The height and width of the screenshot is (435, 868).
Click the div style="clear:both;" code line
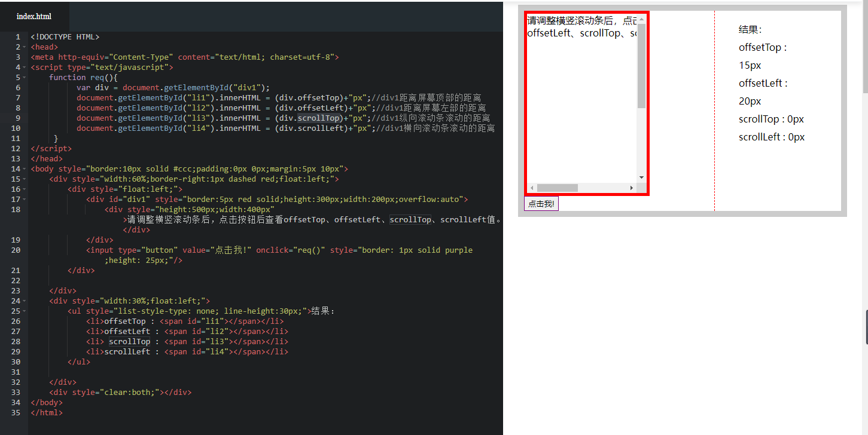click(120, 393)
